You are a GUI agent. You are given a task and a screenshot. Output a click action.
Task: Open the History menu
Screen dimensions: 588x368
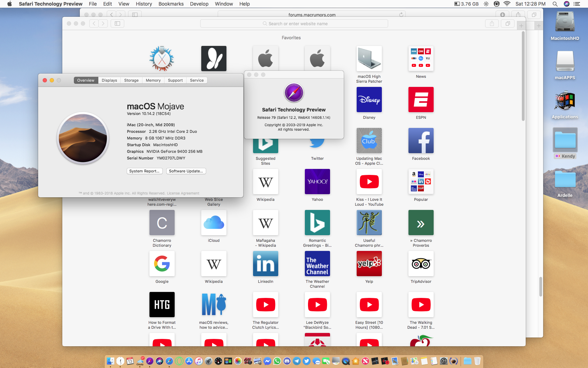click(x=144, y=4)
